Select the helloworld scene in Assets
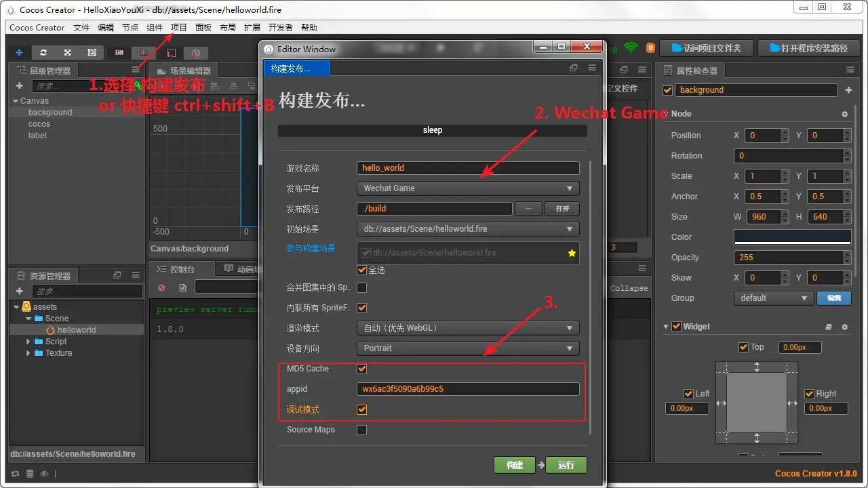 77,330
